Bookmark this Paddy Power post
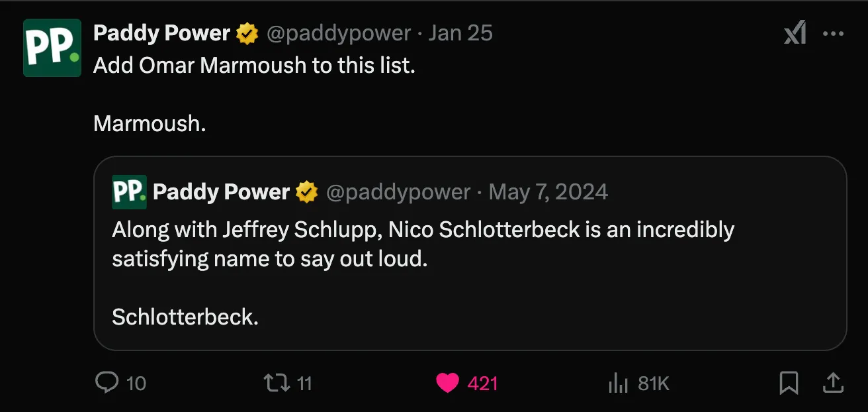The image size is (868, 412). pyautogui.click(x=789, y=383)
